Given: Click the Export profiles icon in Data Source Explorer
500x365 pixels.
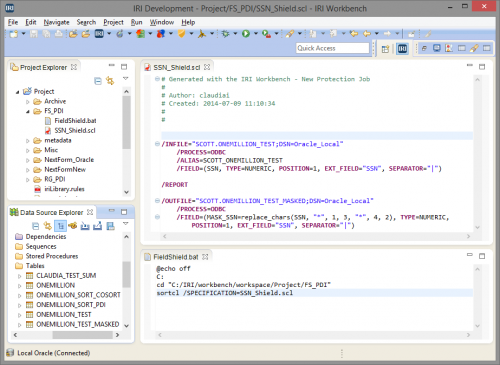Looking at the screenshot, I should pyautogui.click(x=97, y=226).
